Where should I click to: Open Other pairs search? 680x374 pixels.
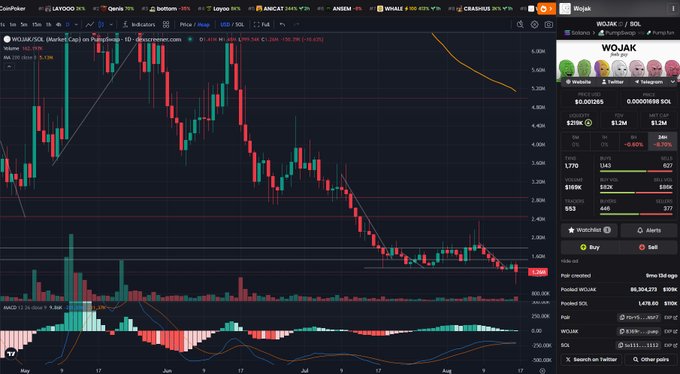(651, 360)
